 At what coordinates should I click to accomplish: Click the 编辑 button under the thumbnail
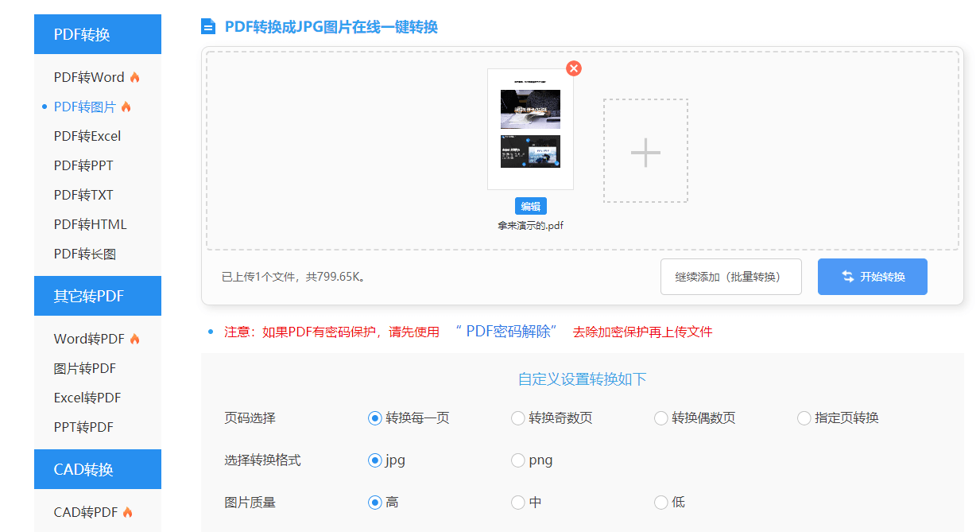pyautogui.click(x=530, y=205)
